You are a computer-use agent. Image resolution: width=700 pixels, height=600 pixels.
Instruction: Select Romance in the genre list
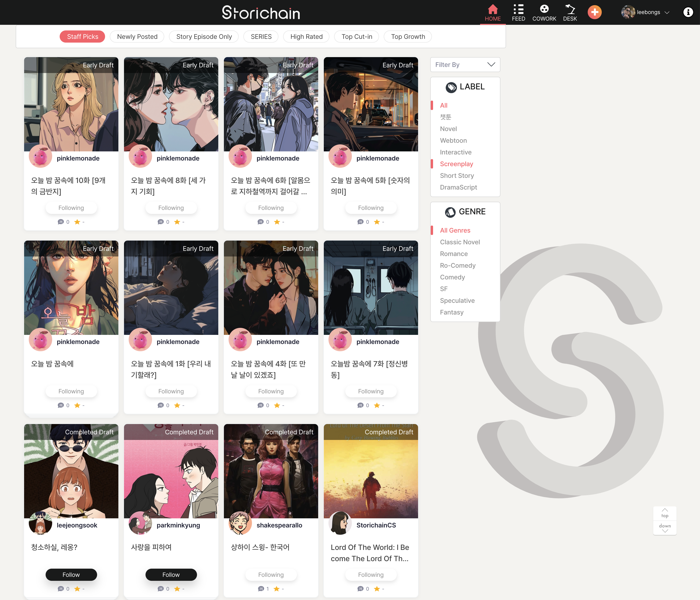(453, 254)
